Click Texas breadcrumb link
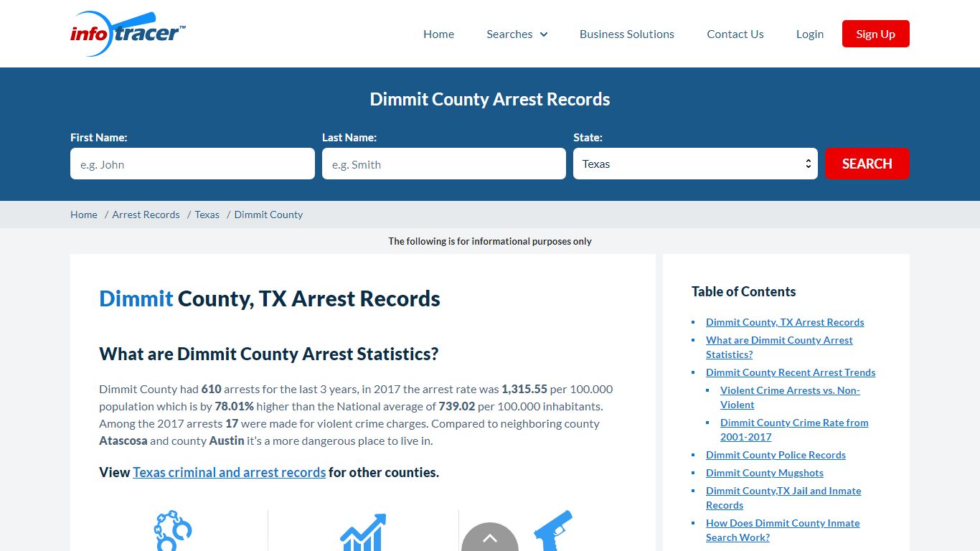 click(x=207, y=215)
